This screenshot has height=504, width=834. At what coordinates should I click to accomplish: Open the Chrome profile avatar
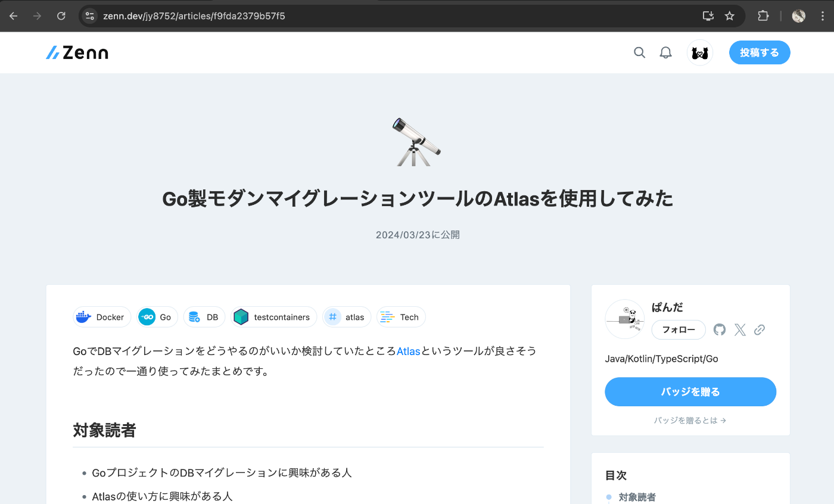pyautogui.click(x=799, y=16)
